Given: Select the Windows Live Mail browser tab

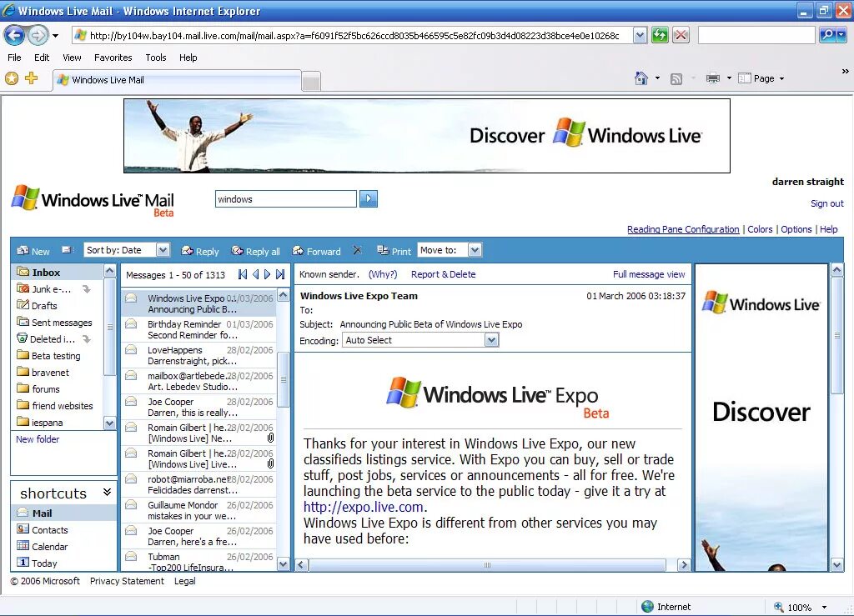Looking at the screenshot, I should 177,80.
